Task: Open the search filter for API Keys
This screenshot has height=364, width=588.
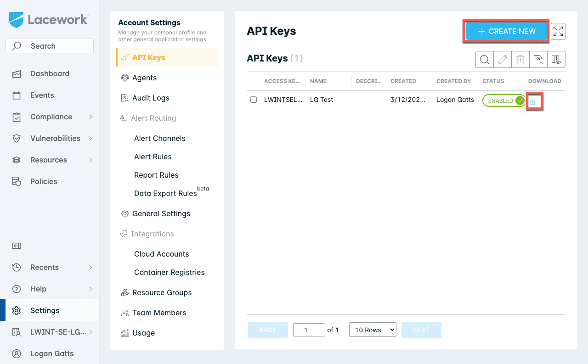Action: click(x=484, y=59)
